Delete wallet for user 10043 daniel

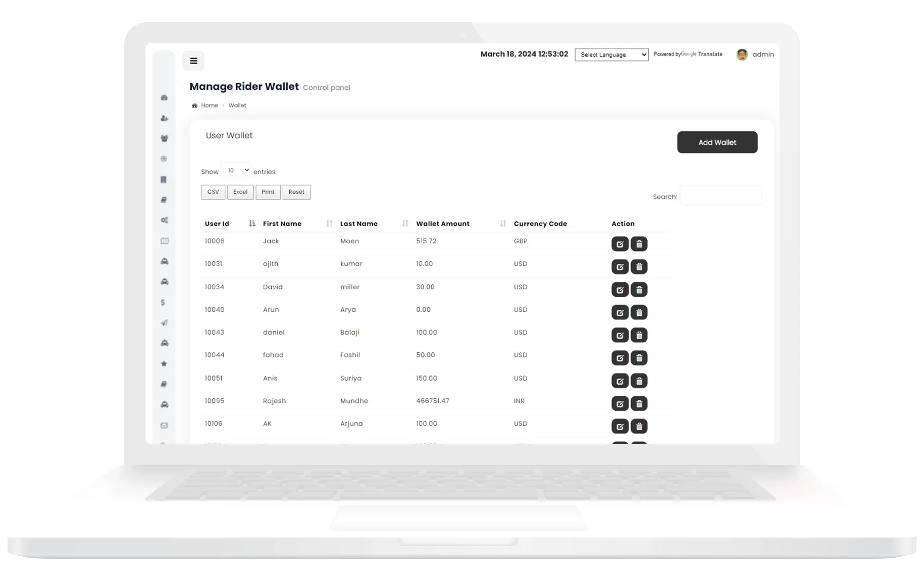pos(639,335)
